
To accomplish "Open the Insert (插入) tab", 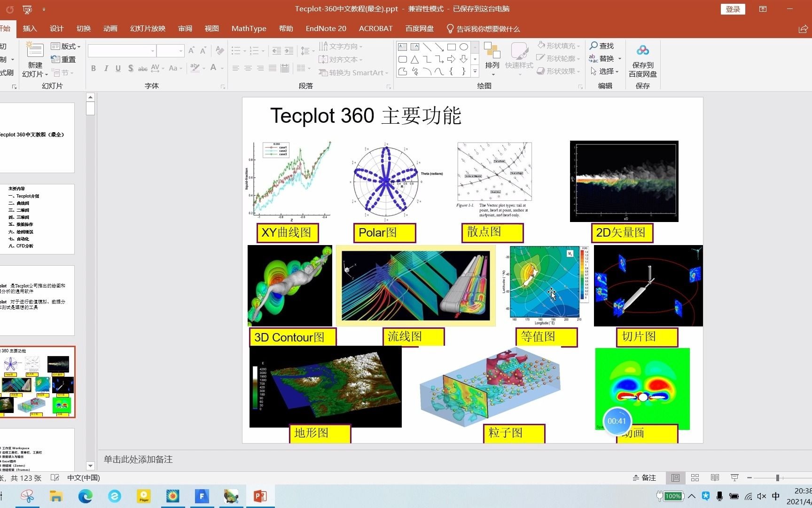I will [30, 29].
